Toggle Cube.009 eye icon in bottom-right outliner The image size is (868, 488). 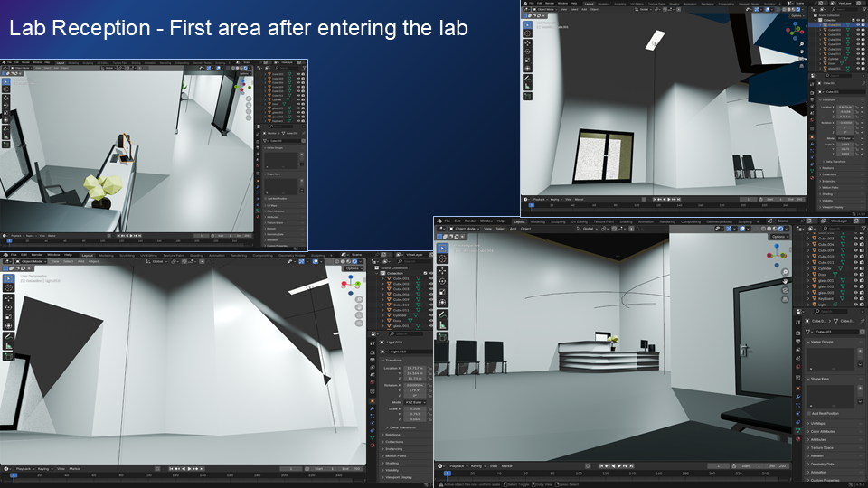[x=855, y=250]
